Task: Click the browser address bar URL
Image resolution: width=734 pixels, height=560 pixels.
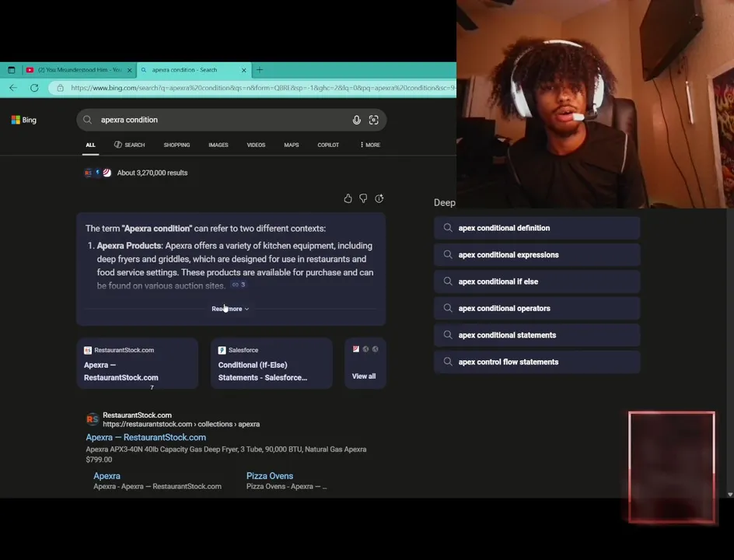Action: click(x=262, y=88)
